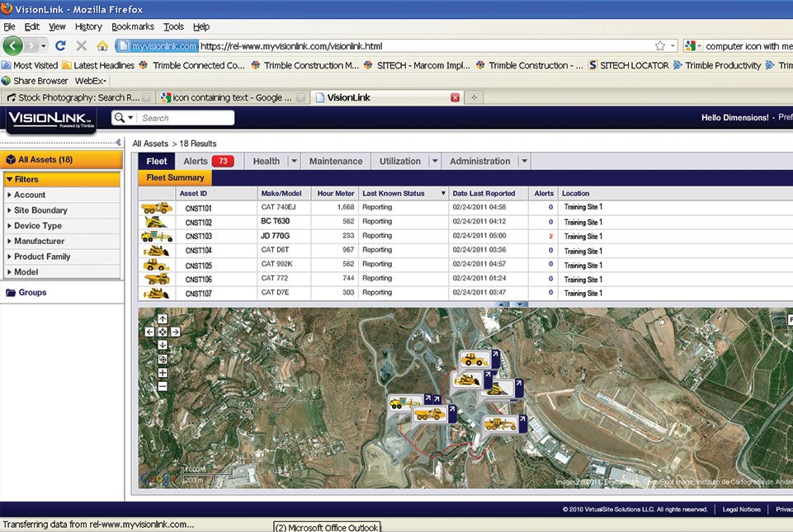
Task: Open the Maintenance tab
Action: [336, 162]
